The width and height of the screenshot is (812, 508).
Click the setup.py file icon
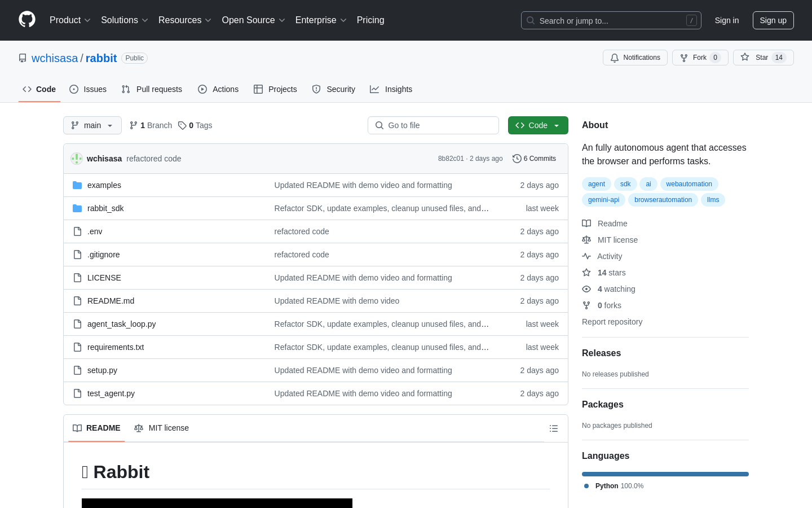pos(77,370)
